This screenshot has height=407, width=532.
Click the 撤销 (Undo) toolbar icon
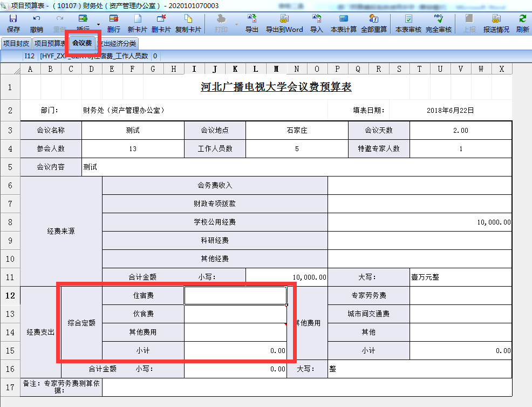[37, 23]
